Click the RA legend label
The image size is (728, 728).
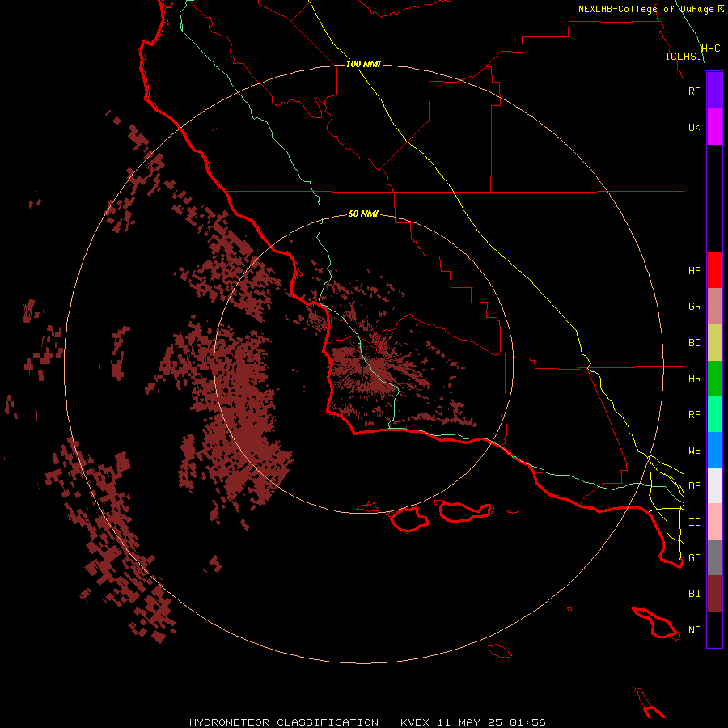pyautogui.click(x=694, y=415)
